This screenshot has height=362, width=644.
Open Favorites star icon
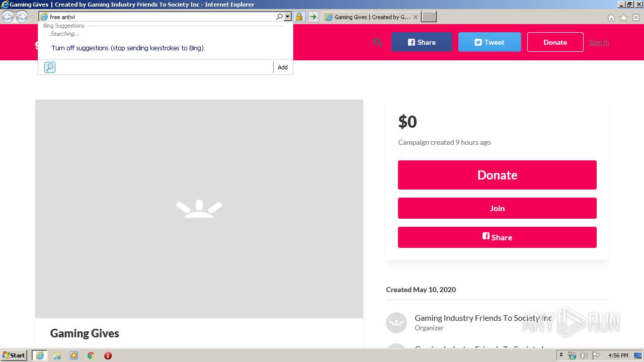623,18
